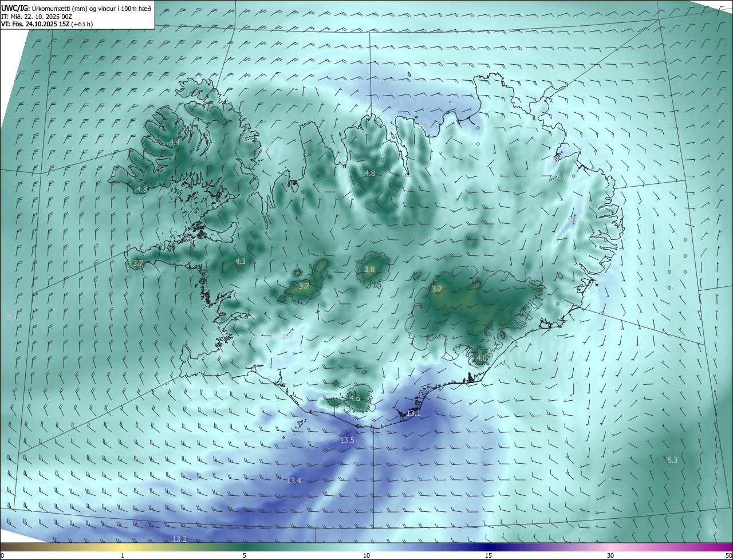Click the 6.6 value in the northeast

click(x=561, y=177)
